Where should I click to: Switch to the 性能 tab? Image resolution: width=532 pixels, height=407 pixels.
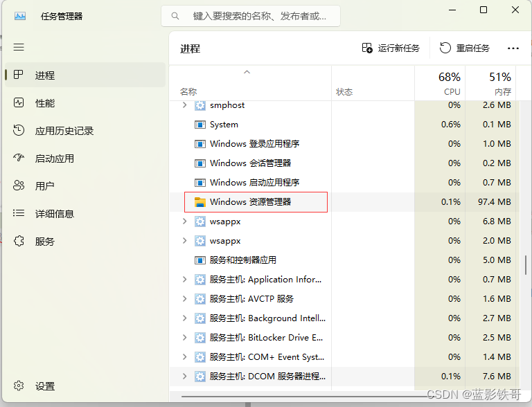click(x=85, y=102)
